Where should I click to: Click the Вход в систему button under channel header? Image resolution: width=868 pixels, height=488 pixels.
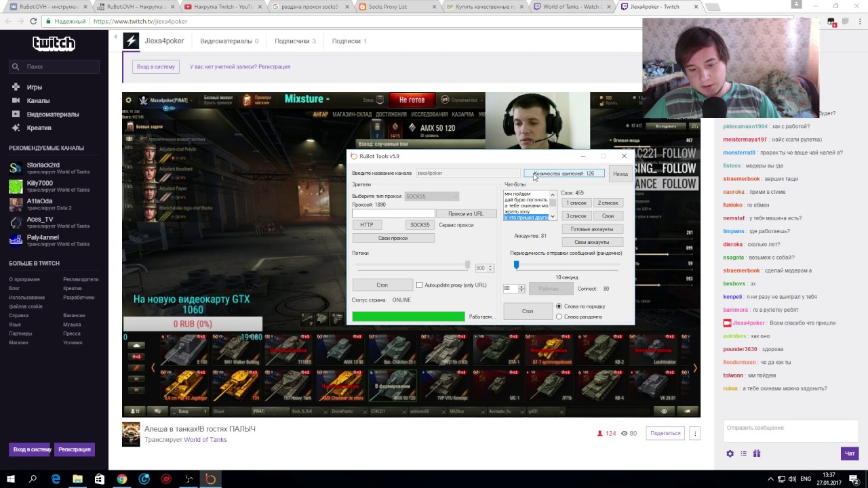[155, 66]
